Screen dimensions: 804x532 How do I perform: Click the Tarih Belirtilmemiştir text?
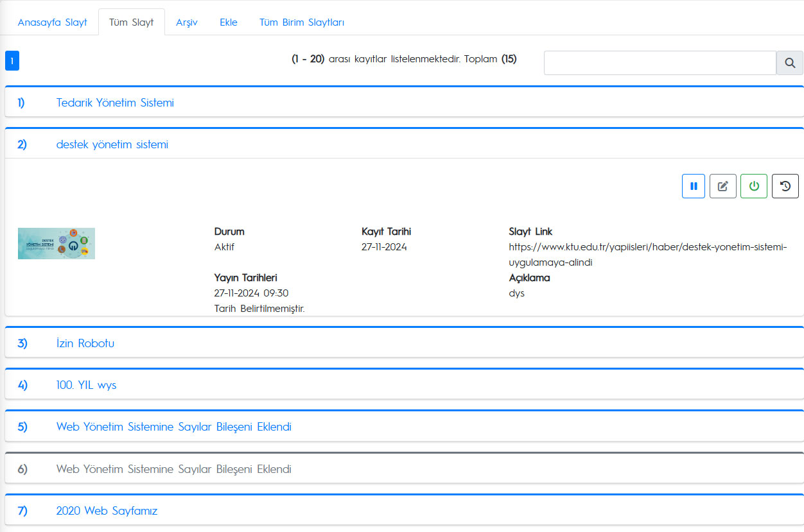259,308
